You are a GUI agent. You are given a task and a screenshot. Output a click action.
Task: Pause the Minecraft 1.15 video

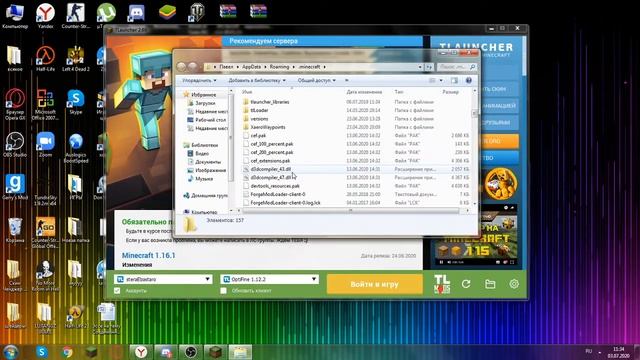[442, 262]
